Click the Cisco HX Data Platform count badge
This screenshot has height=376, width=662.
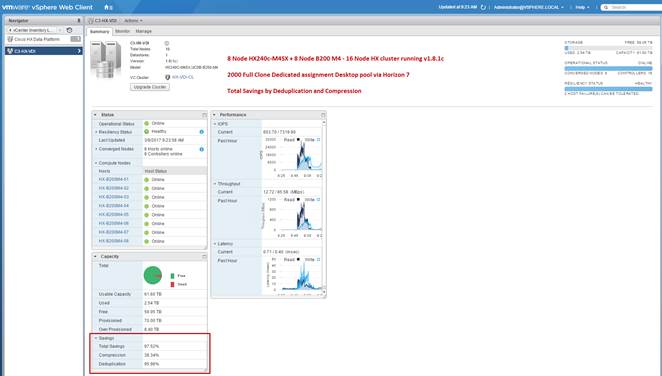point(76,39)
